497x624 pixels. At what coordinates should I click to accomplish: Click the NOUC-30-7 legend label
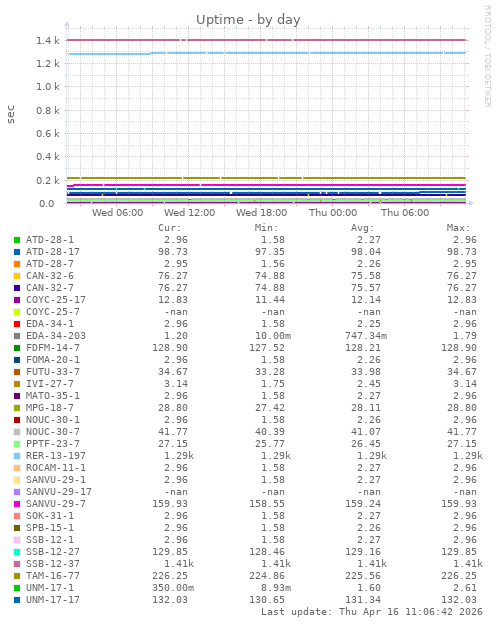tap(53, 432)
